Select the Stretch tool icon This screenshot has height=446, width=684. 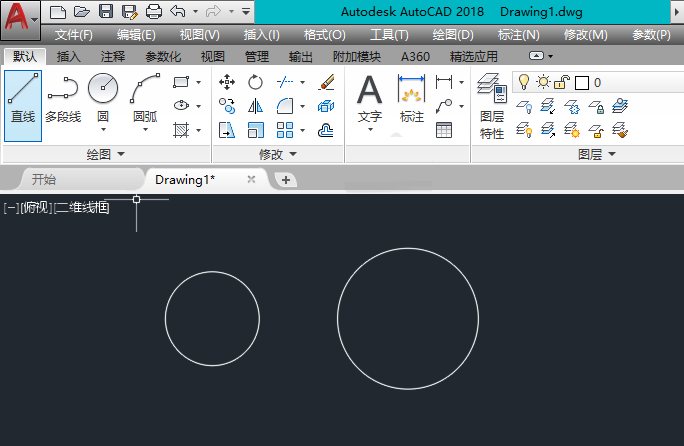227,130
